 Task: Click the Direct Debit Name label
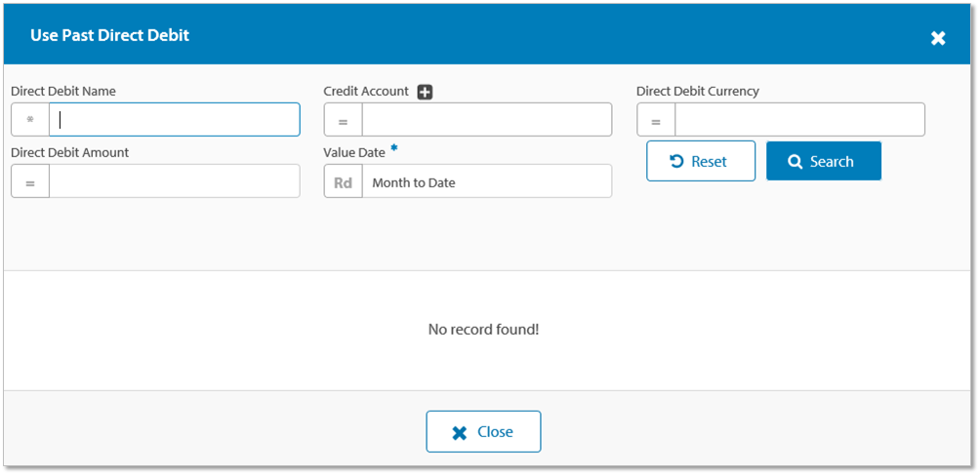point(63,92)
